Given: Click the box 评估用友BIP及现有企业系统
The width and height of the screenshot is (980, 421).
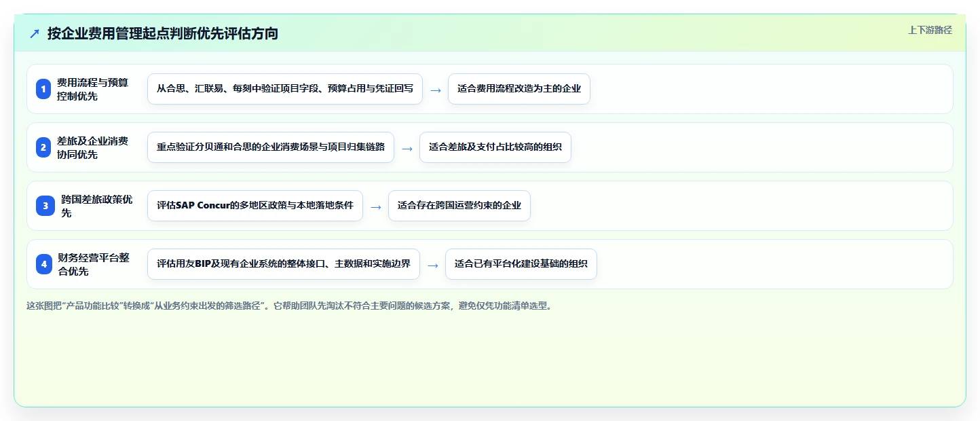Looking at the screenshot, I should click(284, 264).
